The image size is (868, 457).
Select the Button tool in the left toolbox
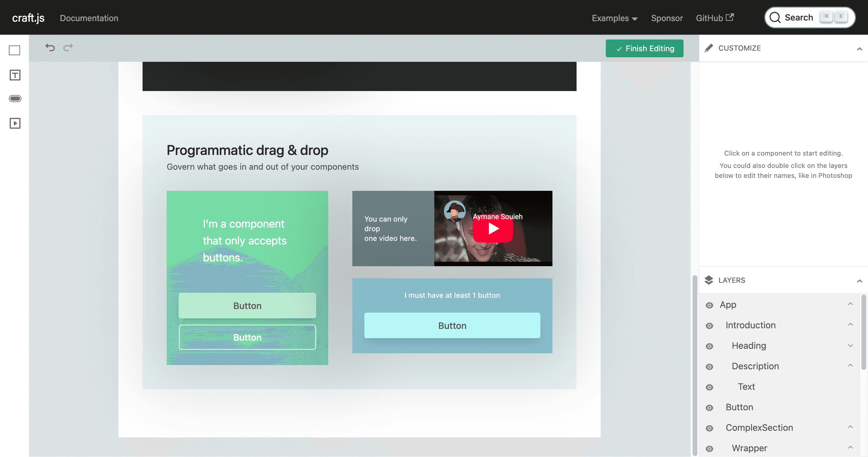[15, 99]
